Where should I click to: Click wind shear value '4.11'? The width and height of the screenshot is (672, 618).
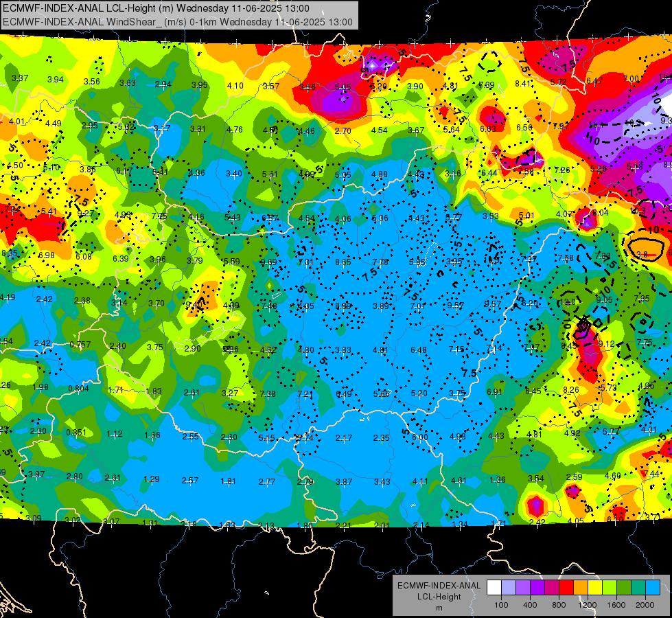click(x=420, y=481)
